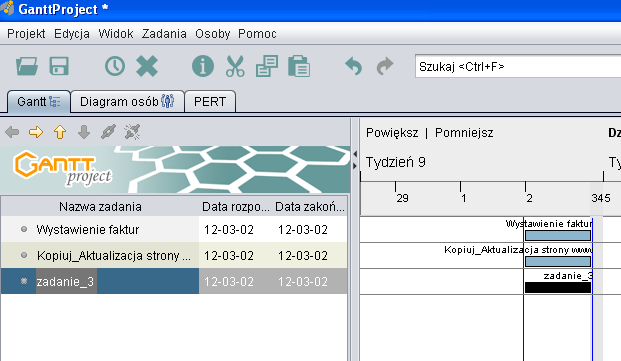Select the Kopiuj_Aktualizacja strony task row
This screenshot has height=361, width=621.
[174, 255]
